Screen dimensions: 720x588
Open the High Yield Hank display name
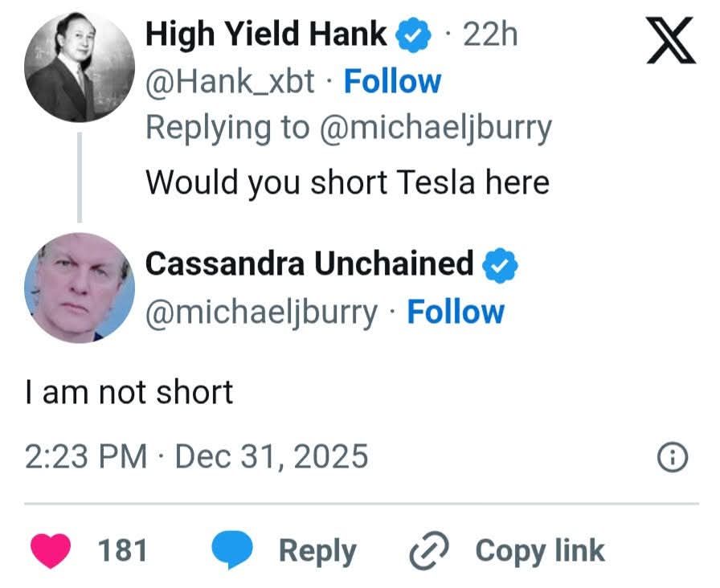click(266, 35)
